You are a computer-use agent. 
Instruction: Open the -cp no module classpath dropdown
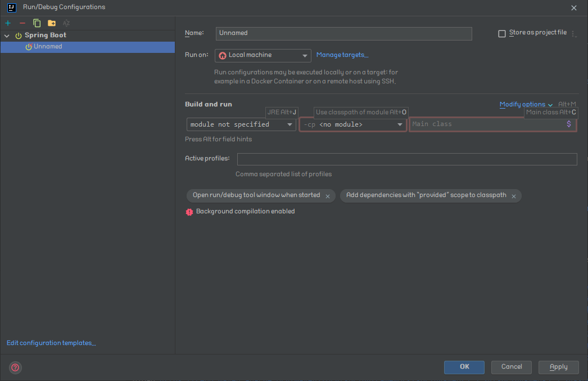coord(353,124)
